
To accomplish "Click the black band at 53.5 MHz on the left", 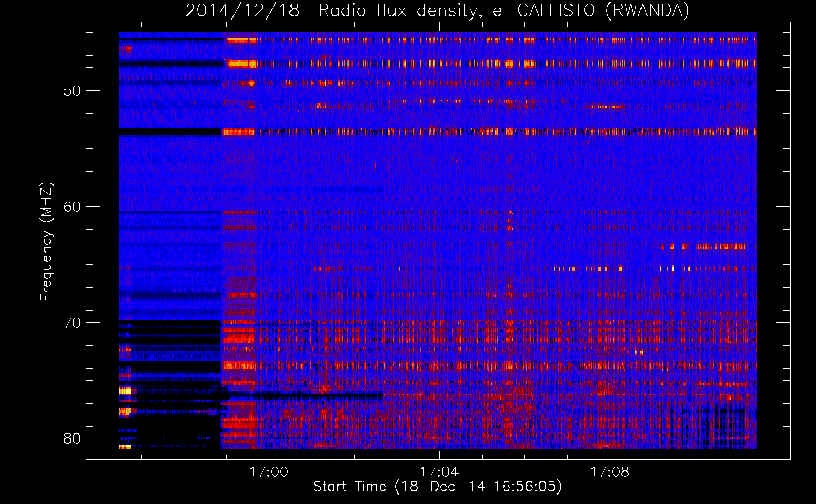I will 170,131.
